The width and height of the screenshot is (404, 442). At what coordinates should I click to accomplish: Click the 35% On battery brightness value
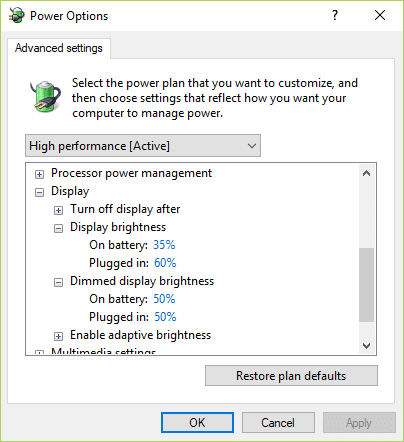pyautogui.click(x=164, y=245)
